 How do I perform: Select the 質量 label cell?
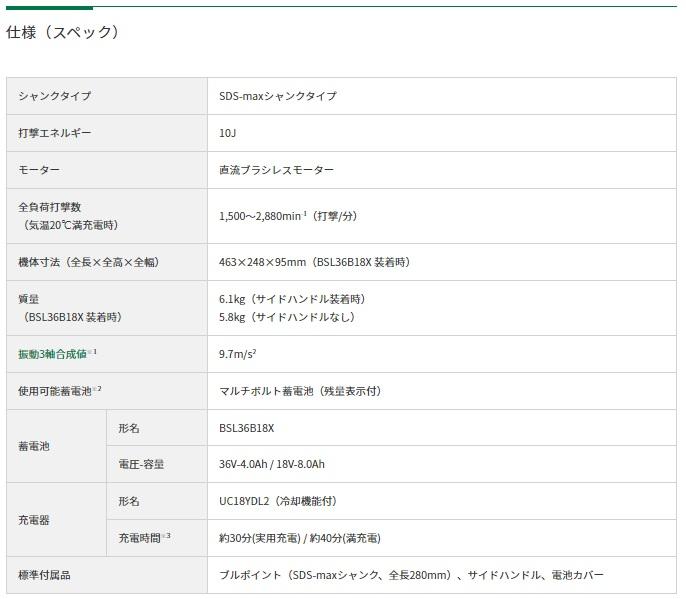tap(107, 308)
